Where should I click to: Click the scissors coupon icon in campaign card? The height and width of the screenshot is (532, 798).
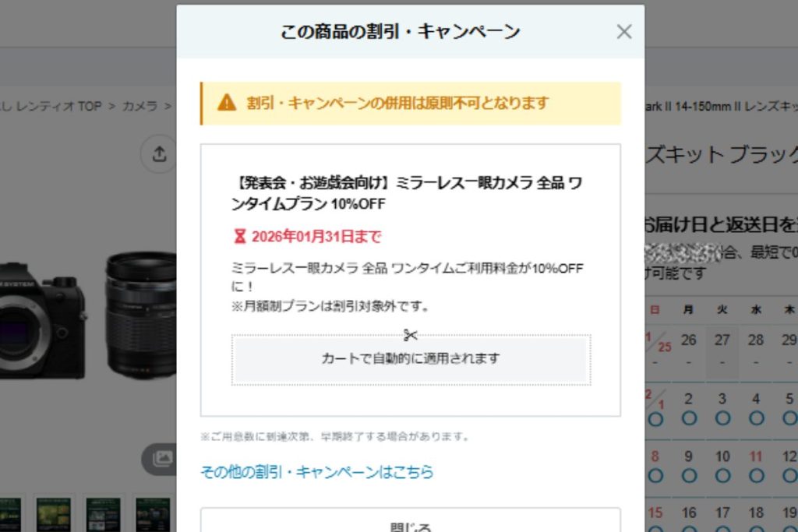(x=411, y=336)
